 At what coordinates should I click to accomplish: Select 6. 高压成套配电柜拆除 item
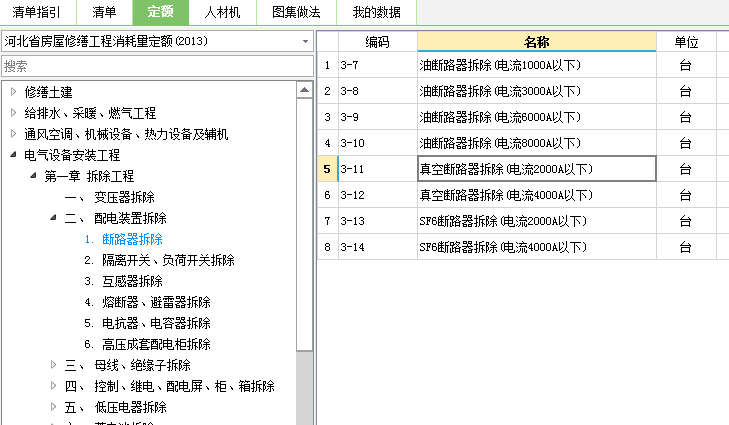(147, 344)
